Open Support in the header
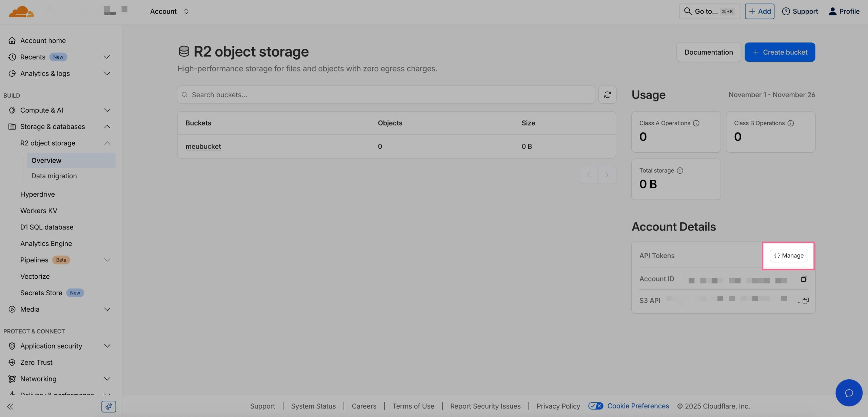Screen dimensions: 868x417 (800, 12)
